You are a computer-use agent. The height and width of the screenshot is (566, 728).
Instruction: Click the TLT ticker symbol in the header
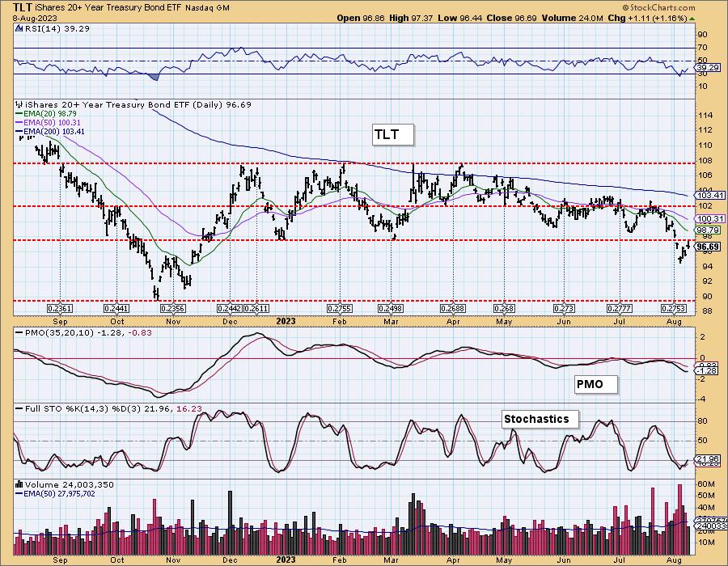point(22,7)
